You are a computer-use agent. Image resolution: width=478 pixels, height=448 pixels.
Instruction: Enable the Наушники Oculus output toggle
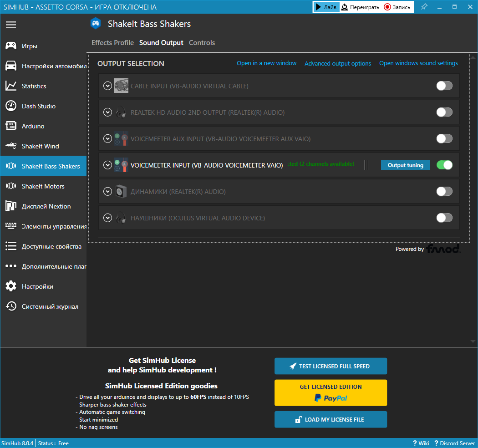[x=444, y=218]
